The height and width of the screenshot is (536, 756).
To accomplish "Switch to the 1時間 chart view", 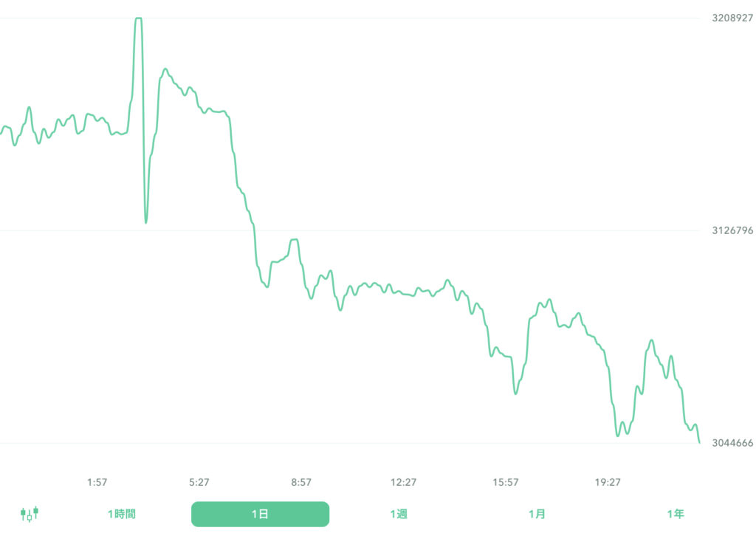I will pos(120,513).
